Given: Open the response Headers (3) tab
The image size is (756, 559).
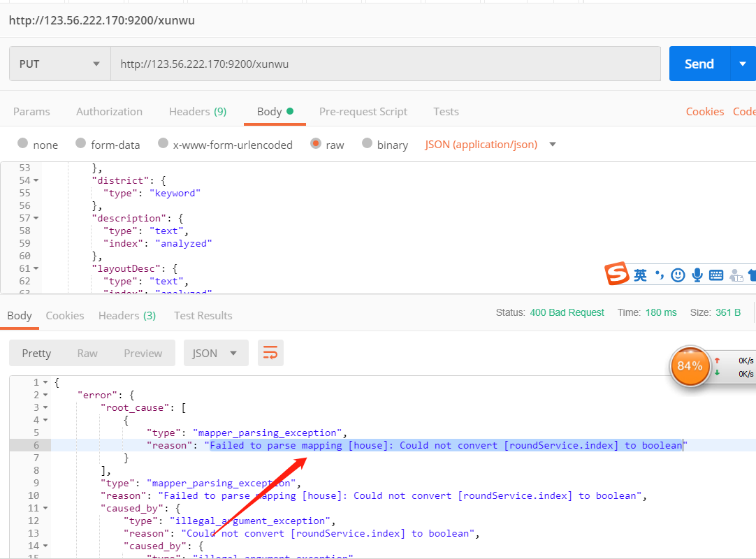Looking at the screenshot, I should click(x=126, y=315).
